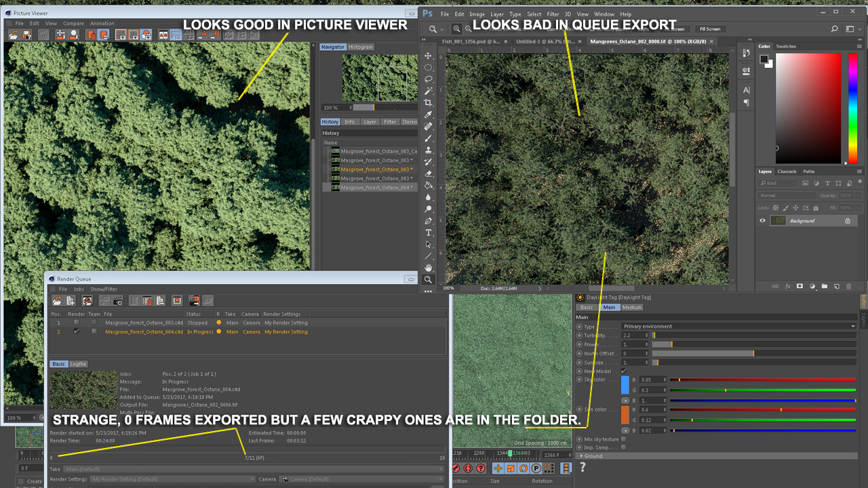Select Masgrove_forest_Octane_003.c4d job row
Image resolution: width=868 pixels, height=488 pixels.
click(248, 323)
